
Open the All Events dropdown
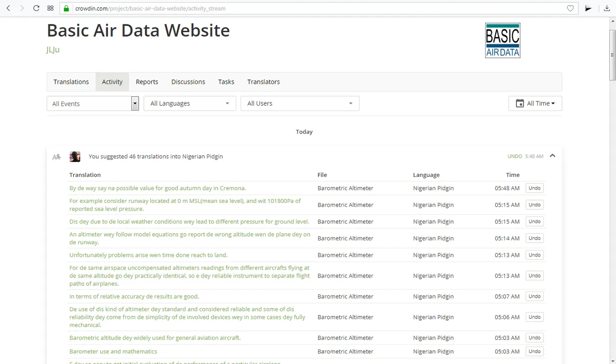pyautogui.click(x=93, y=103)
